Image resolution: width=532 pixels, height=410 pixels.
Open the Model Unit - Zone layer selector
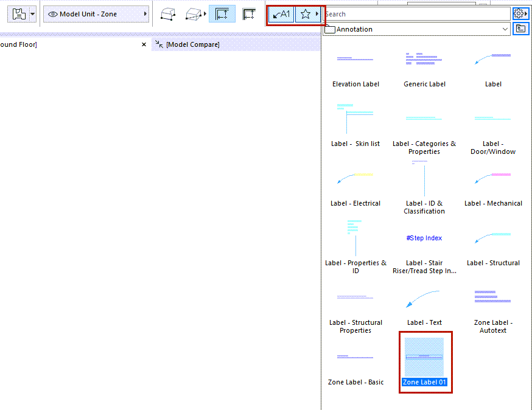pos(96,14)
